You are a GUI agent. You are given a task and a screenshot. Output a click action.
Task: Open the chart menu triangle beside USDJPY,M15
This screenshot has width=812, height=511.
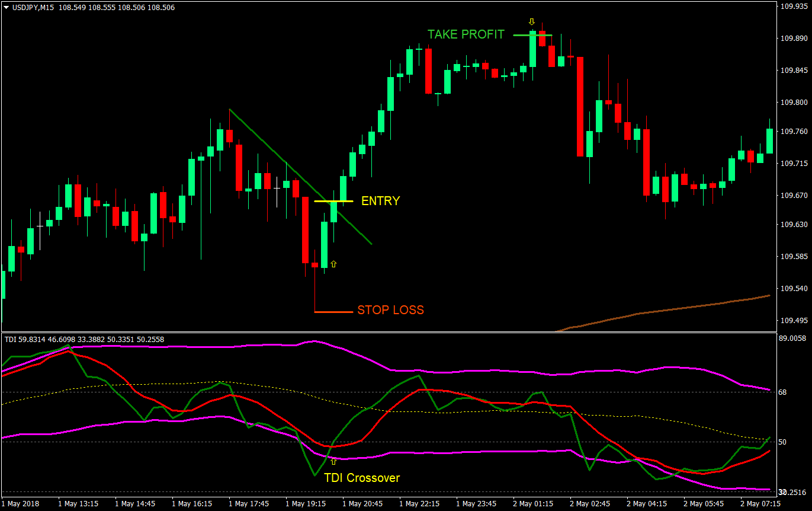point(6,8)
